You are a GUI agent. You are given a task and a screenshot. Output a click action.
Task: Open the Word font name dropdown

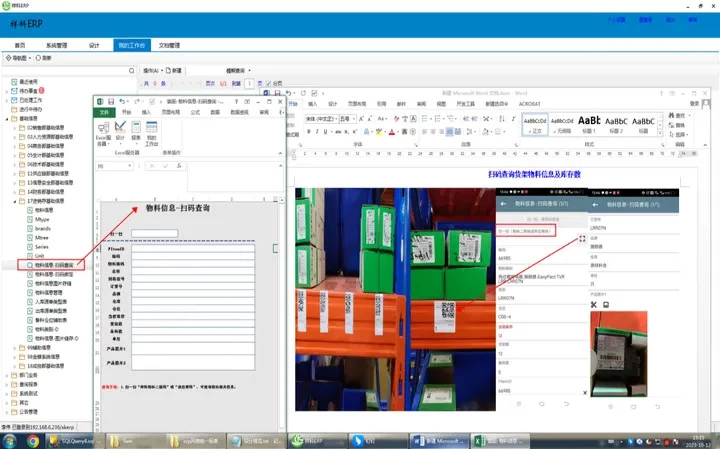coord(334,118)
